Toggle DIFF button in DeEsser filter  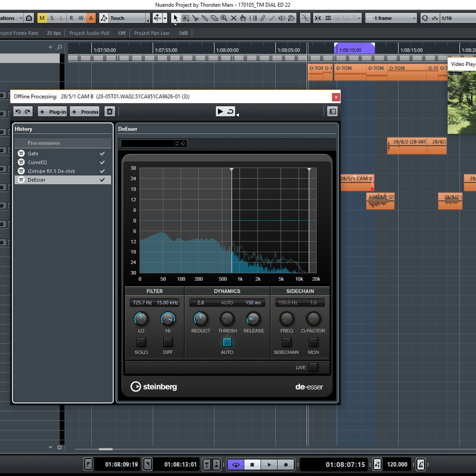168,342
